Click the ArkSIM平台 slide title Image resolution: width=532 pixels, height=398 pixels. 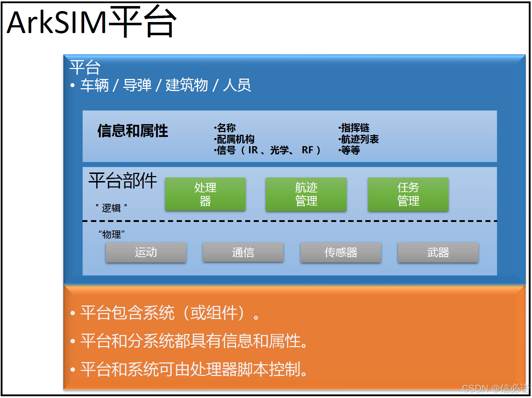tap(91, 21)
